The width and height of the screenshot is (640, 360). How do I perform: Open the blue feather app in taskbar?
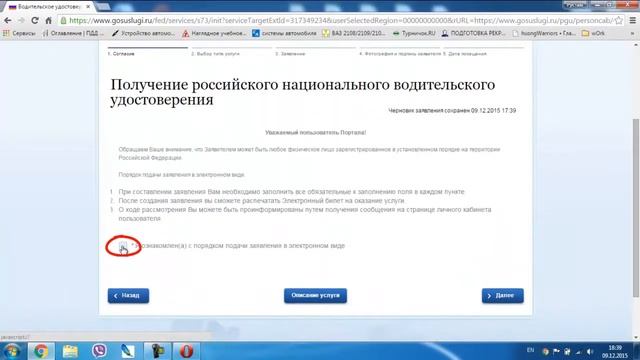[x=128, y=351]
